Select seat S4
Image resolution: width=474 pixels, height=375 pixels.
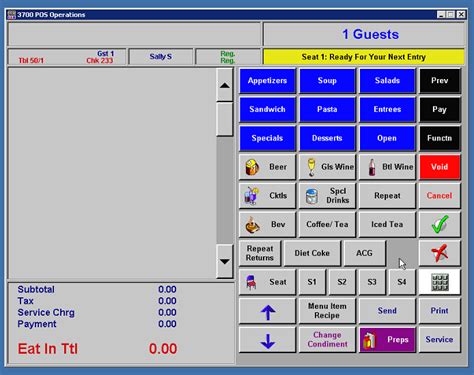click(x=402, y=282)
